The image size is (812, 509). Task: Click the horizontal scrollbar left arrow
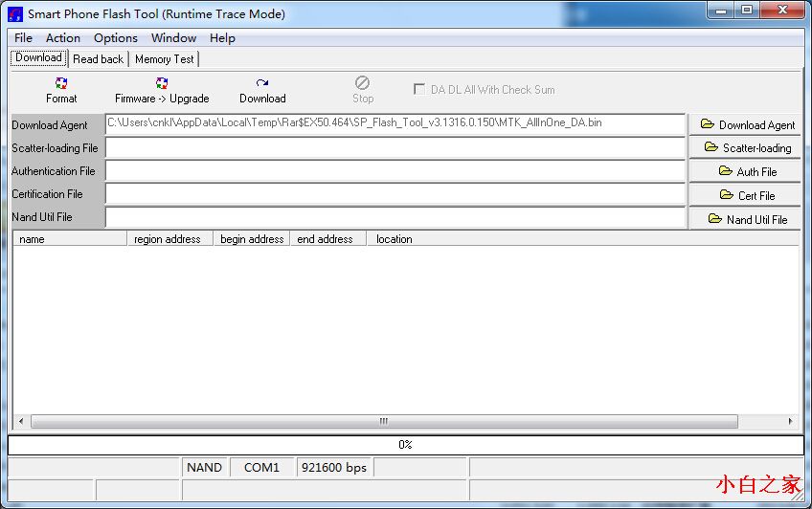pyautogui.click(x=21, y=421)
